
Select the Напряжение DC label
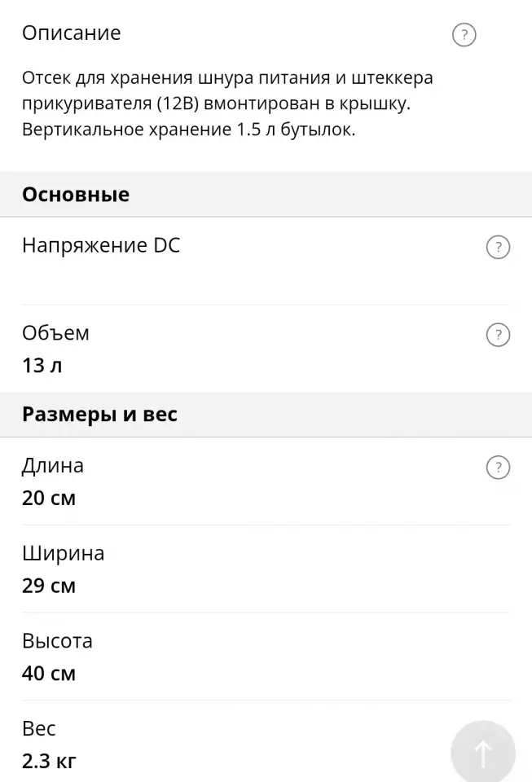(101, 245)
